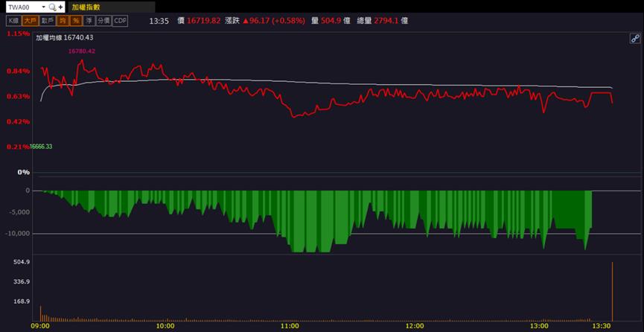Image resolution: width=644 pixels, height=332 pixels.
Task: Click the 0% baseline axis label
Action: coord(23,172)
